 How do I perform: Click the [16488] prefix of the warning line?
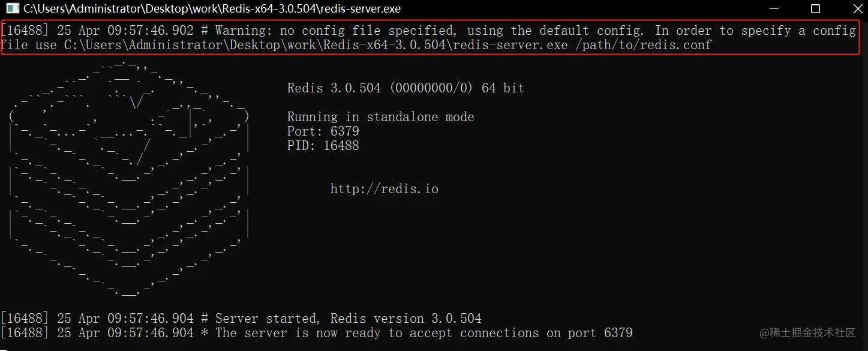(25, 31)
